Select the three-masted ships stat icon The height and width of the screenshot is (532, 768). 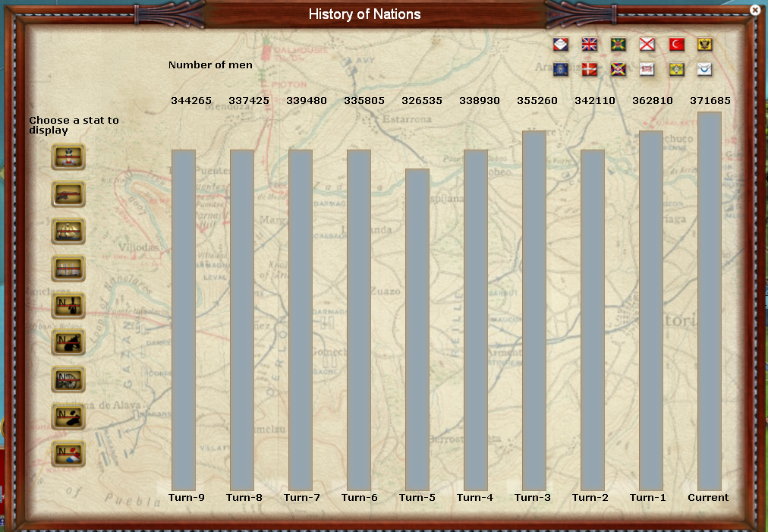pyautogui.click(x=68, y=269)
